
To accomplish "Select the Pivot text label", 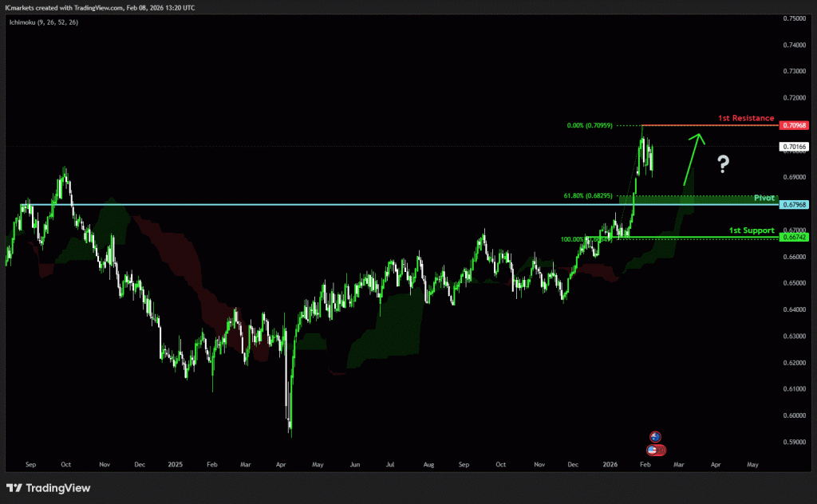I will tap(764, 197).
